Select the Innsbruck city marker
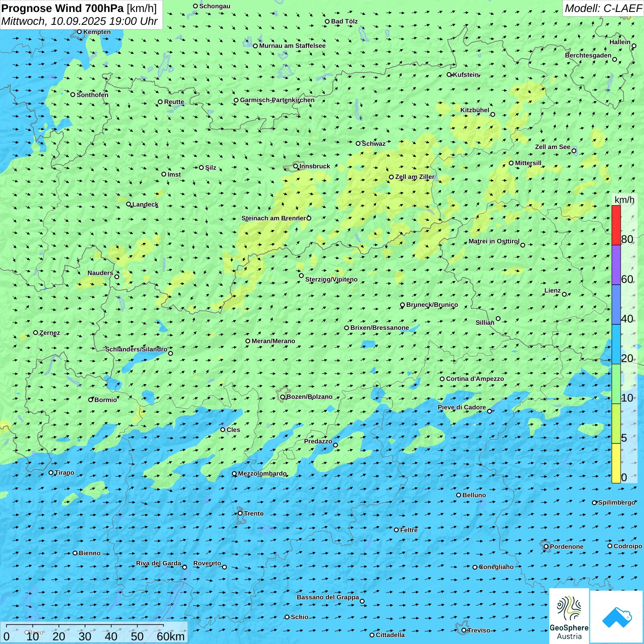The width and height of the screenshot is (644, 644). [x=296, y=166]
